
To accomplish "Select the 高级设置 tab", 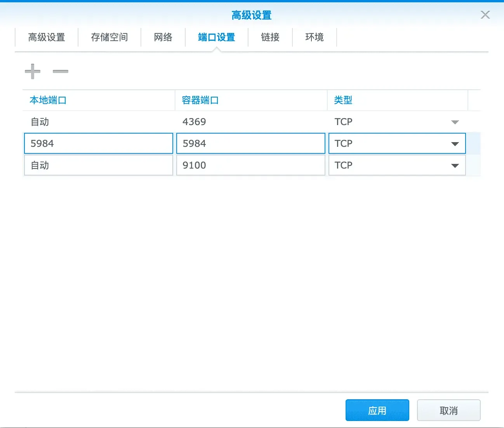I will (46, 37).
